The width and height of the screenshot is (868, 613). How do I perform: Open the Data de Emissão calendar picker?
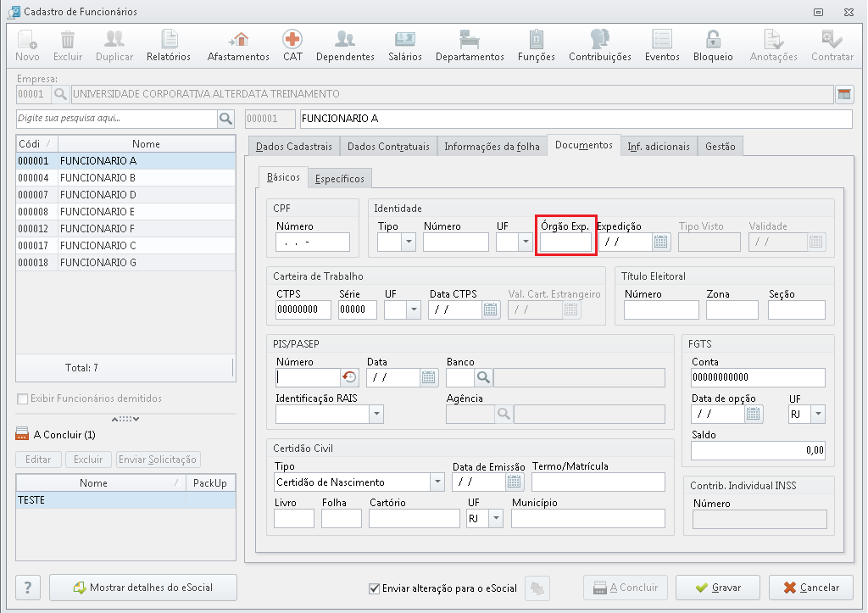(x=514, y=482)
